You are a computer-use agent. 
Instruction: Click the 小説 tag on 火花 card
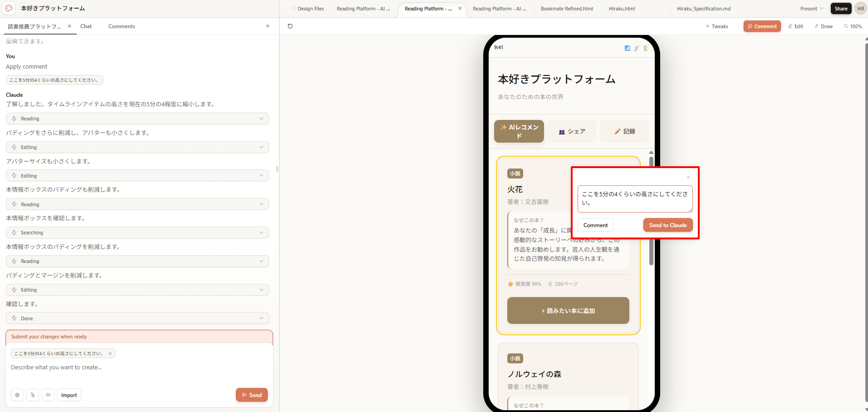coord(515,174)
